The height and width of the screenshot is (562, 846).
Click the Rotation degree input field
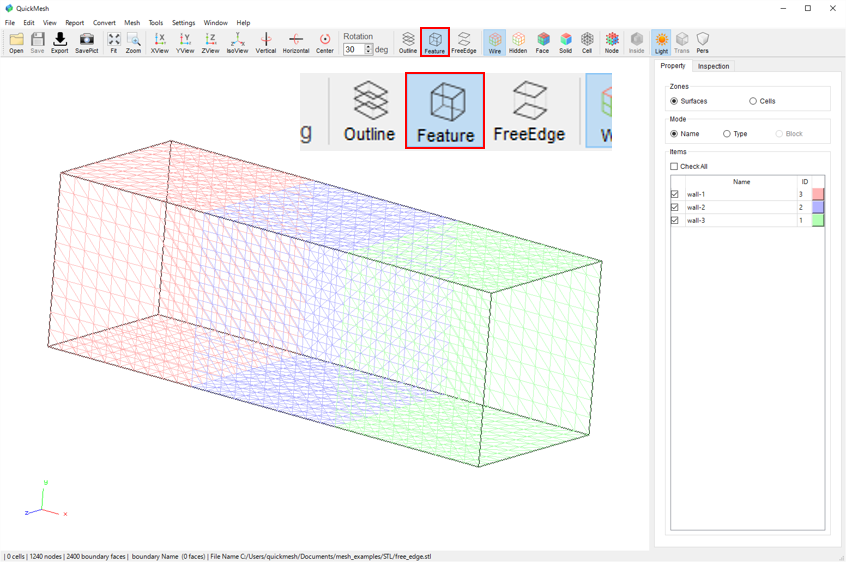click(354, 49)
